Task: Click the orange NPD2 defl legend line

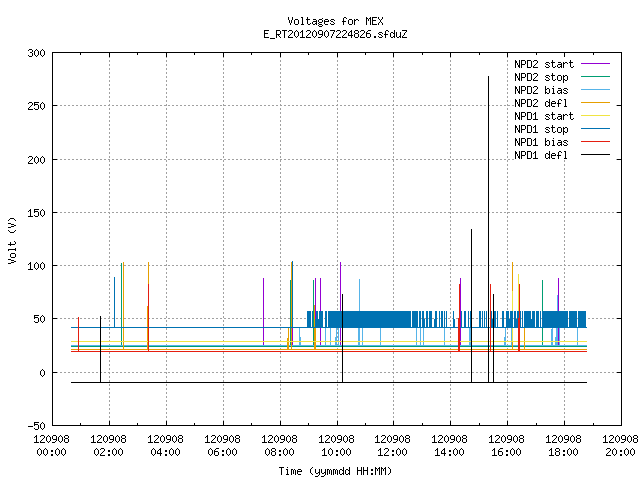Action: click(x=596, y=103)
